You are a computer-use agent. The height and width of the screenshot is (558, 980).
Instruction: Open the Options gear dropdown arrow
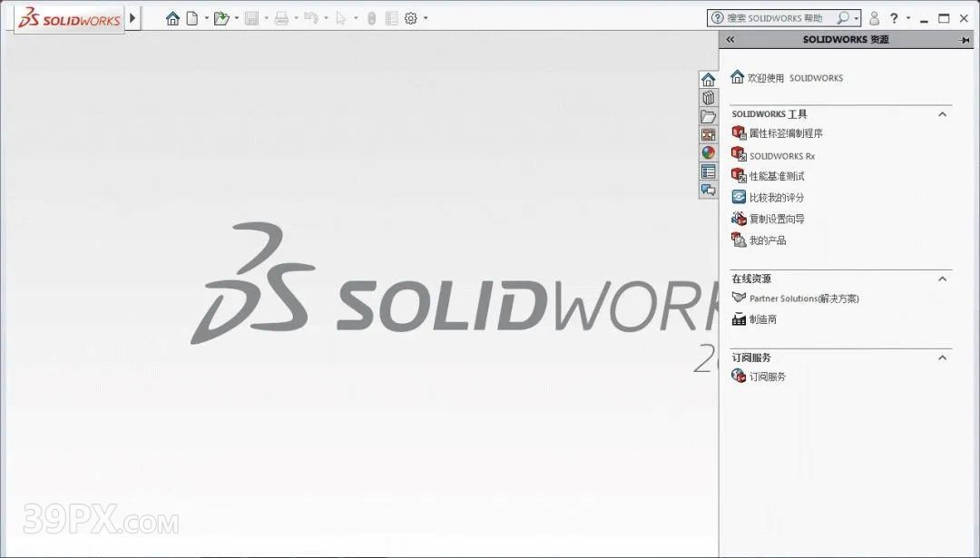(426, 18)
